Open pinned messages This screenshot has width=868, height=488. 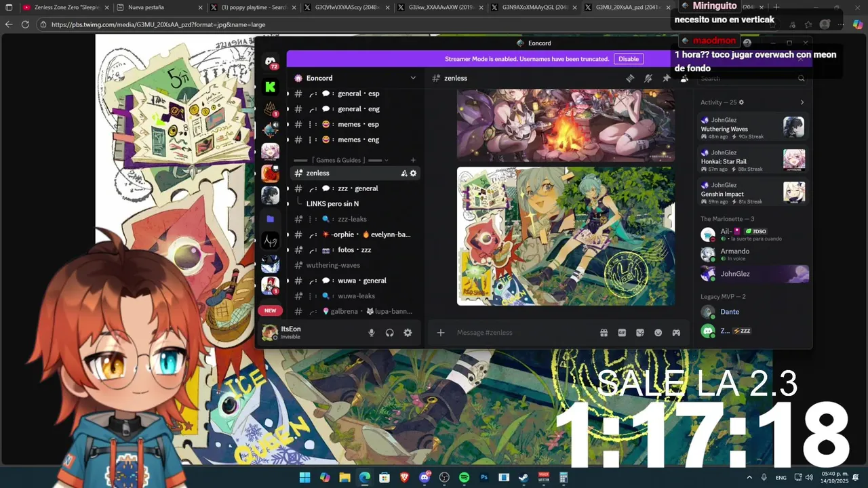click(667, 78)
